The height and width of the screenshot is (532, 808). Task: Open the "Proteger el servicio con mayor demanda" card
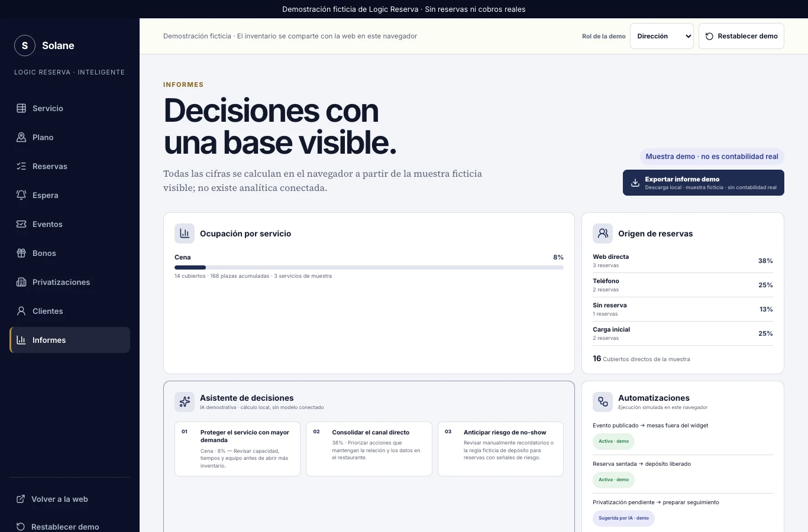pos(237,449)
